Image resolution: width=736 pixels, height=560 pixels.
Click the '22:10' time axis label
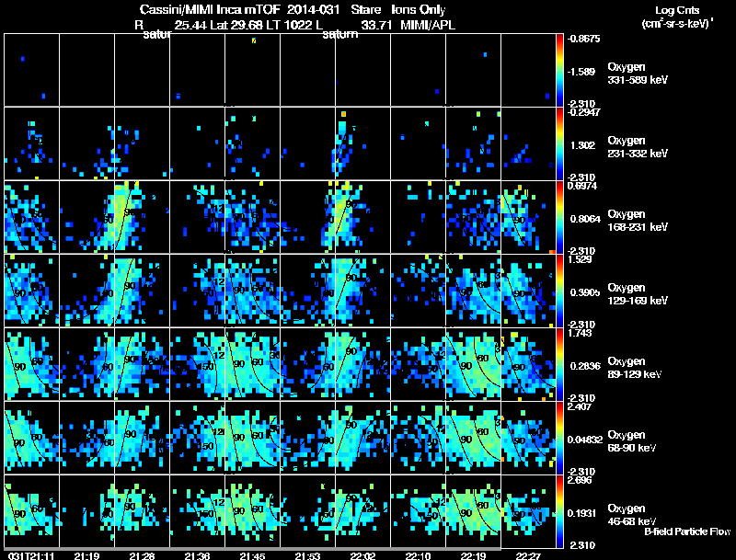tap(418, 555)
